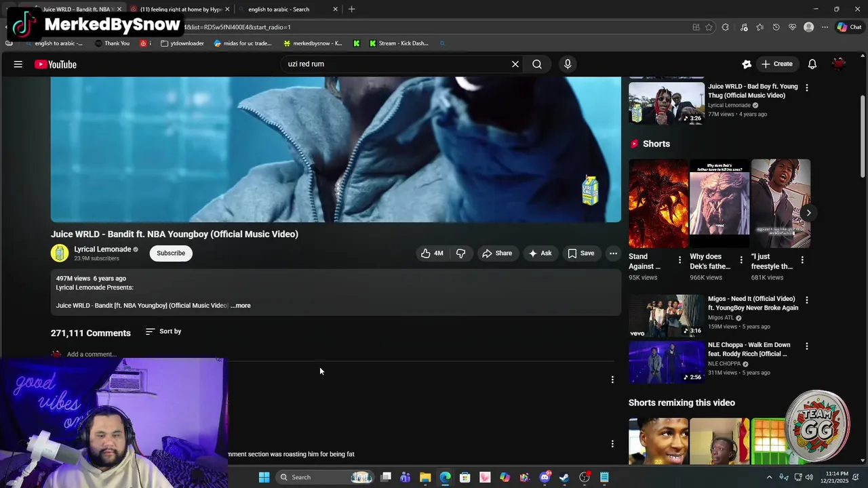Open File Explorer from the taskbar
868x488 pixels.
[425, 477]
